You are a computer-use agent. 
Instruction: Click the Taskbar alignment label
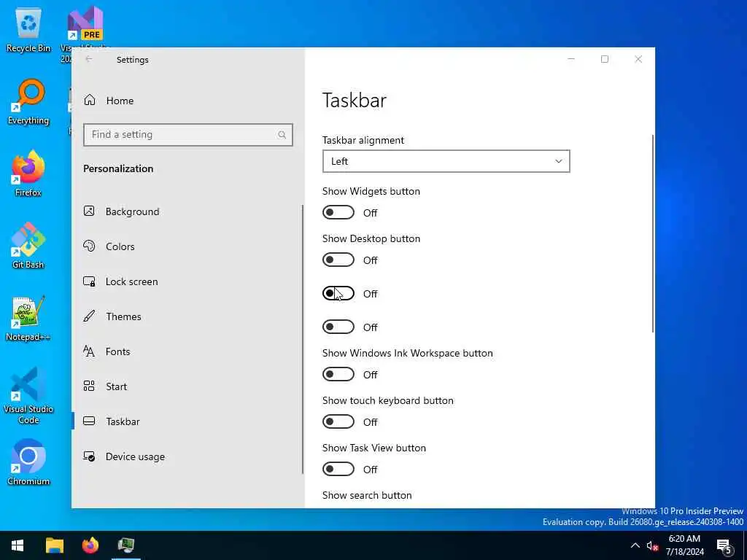tap(363, 140)
